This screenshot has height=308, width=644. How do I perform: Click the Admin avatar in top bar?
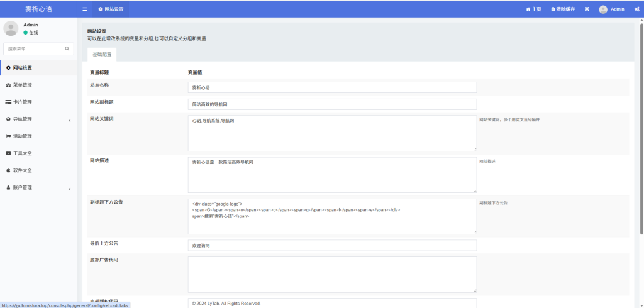click(x=603, y=9)
